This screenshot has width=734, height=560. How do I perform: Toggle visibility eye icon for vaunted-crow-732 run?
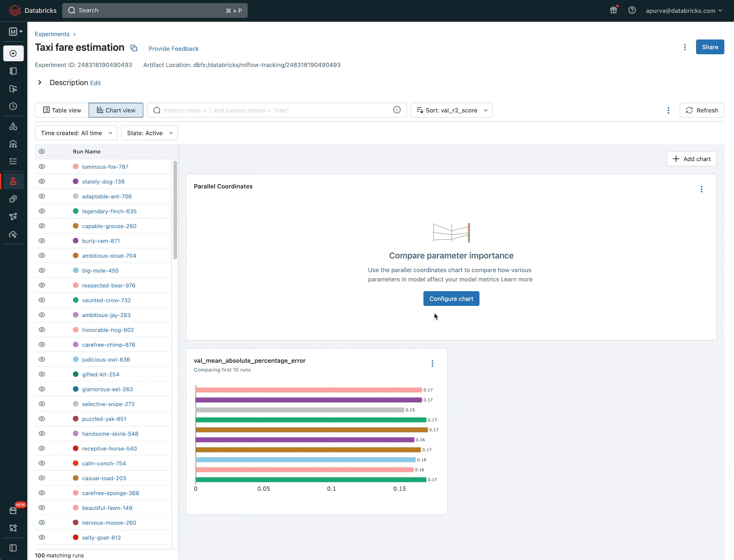pos(42,300)
